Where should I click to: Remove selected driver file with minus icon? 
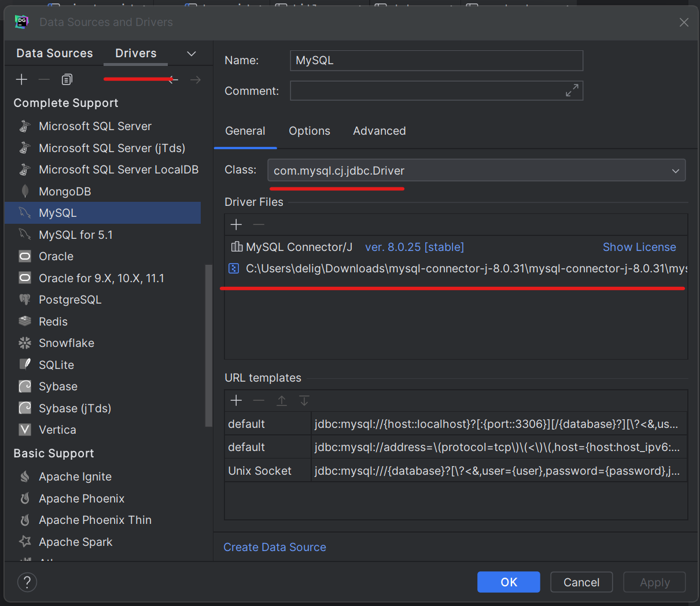click(259, 224)
